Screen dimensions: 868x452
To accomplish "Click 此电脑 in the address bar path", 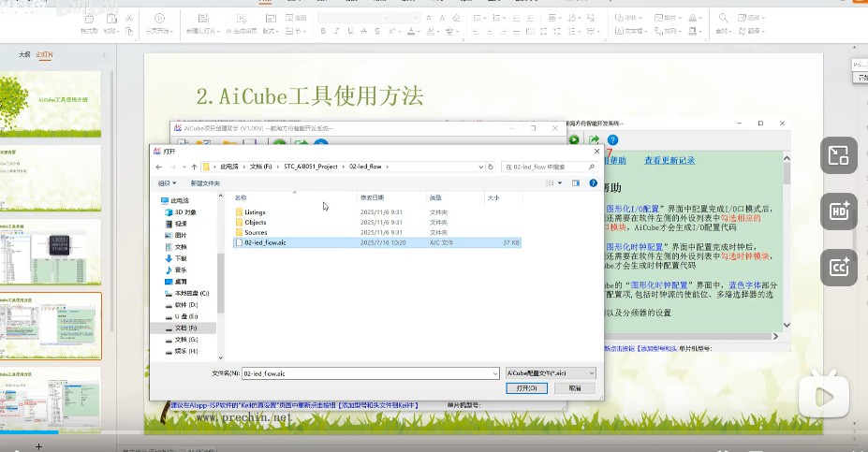I will click(229, 167).
